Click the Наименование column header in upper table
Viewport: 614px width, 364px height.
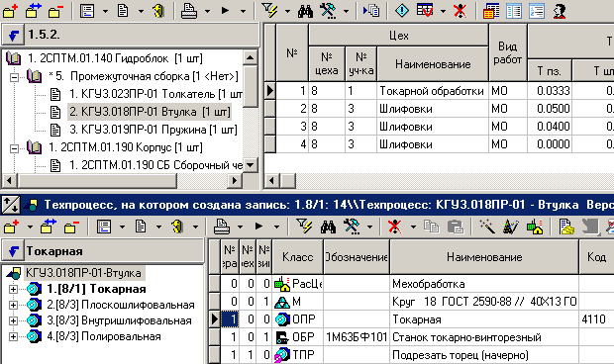(x=433, y=64)
